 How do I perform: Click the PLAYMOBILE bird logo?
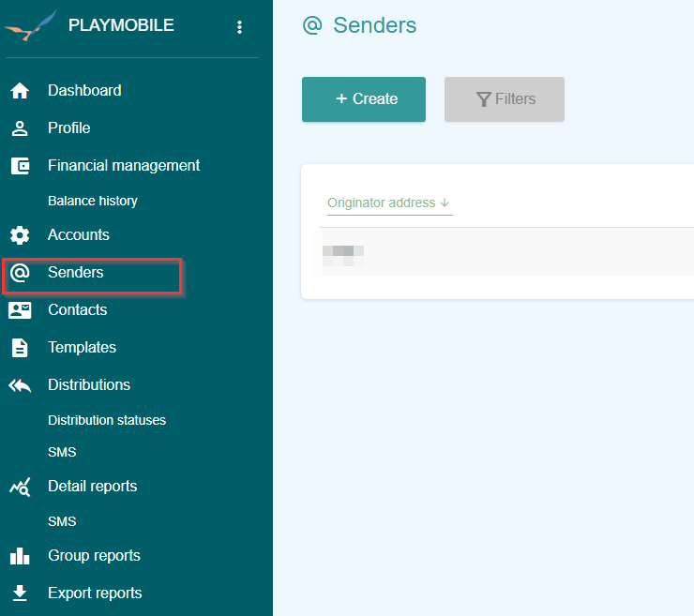[31, 26]
